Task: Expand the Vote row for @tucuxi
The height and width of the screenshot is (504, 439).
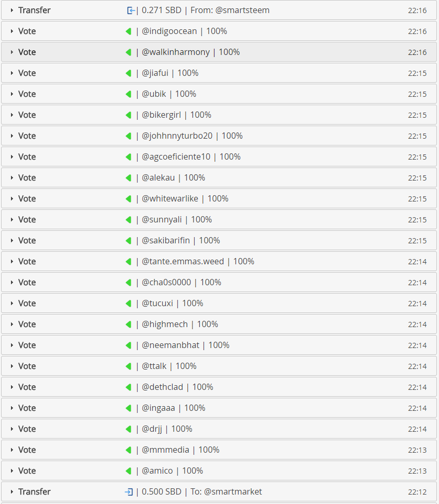Action: click(12, 303)
